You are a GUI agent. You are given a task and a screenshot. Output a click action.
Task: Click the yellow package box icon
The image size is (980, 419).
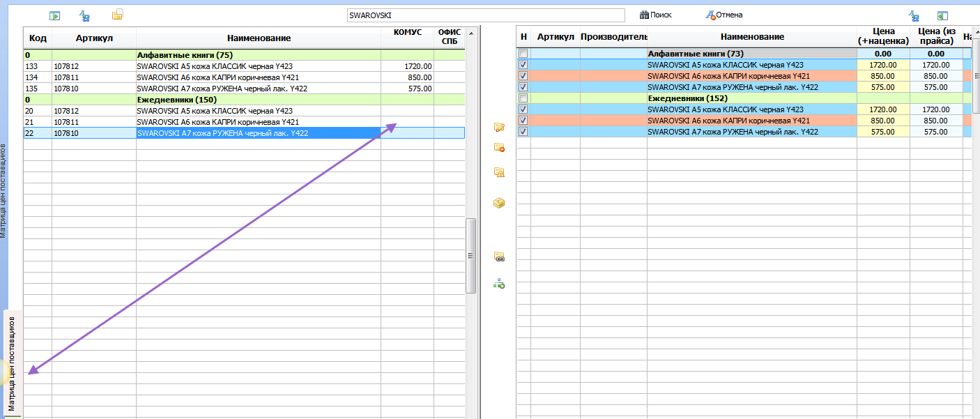499,203
